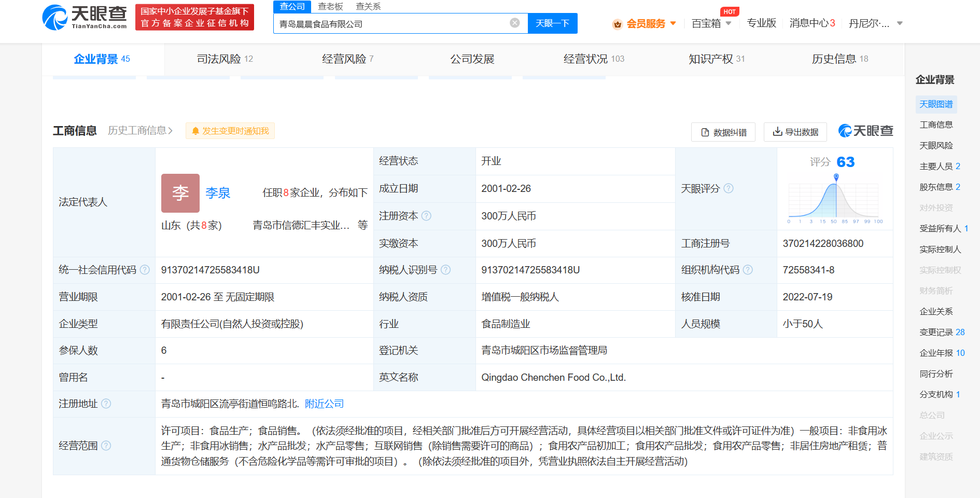
Task: Expand the 会员服务 dropdown
Action: pos(673,23)
